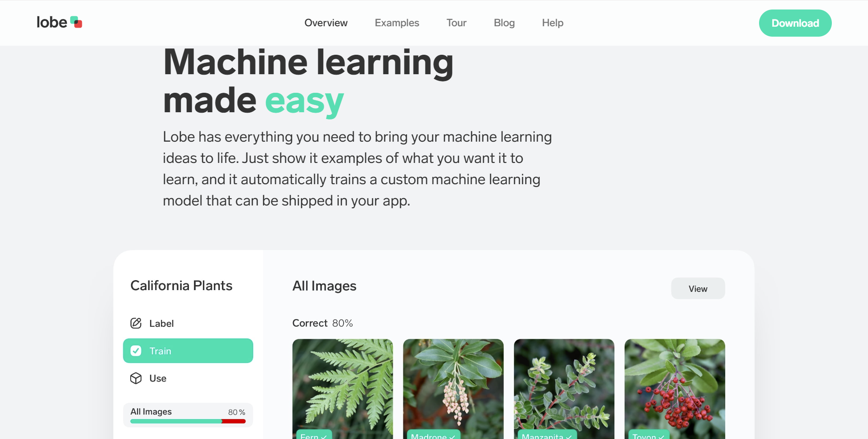The width and height of the screenshot is (868, 439).
Task: Go to the Examples page
Action: [x=397, y=23]
